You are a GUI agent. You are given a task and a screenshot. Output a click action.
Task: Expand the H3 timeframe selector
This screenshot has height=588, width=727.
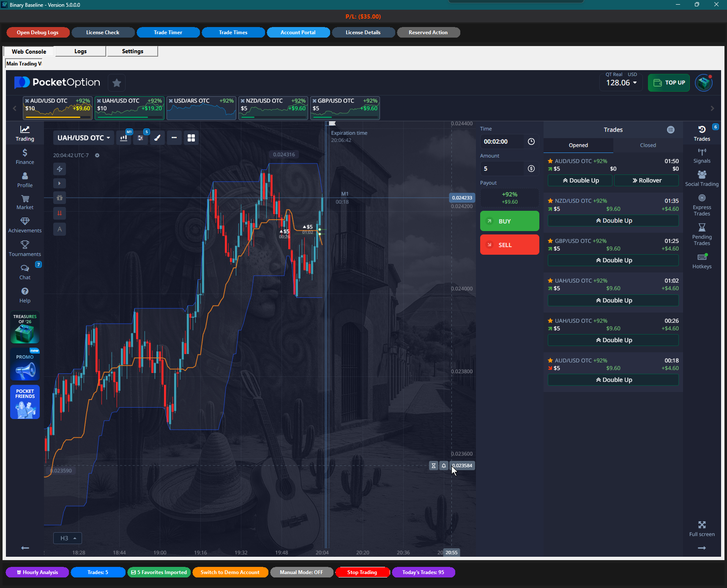68,538
